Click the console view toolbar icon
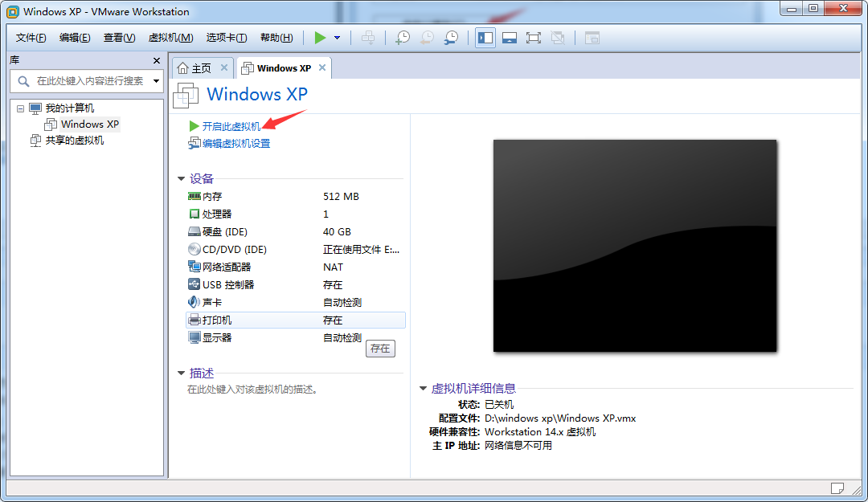 click(x=592, y=38)
